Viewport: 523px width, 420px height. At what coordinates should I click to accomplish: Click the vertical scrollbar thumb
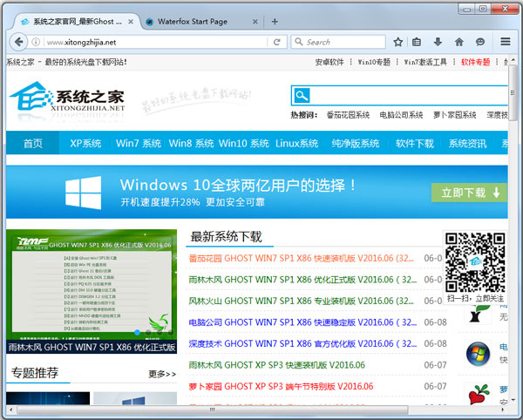tap(513, 93)
